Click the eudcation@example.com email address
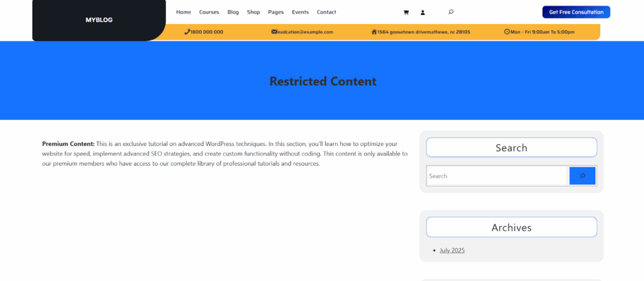This screenshot has width=644, height=281. [306, 32]
